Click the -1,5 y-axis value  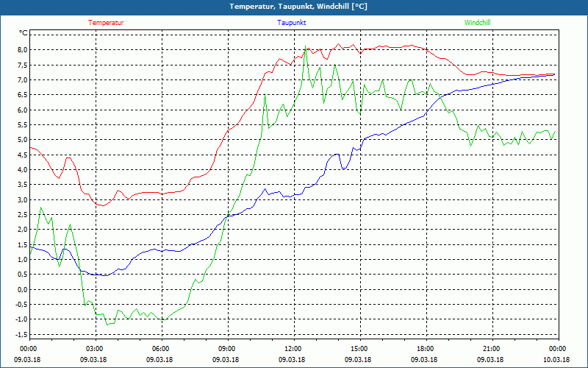tap(22, 334)
